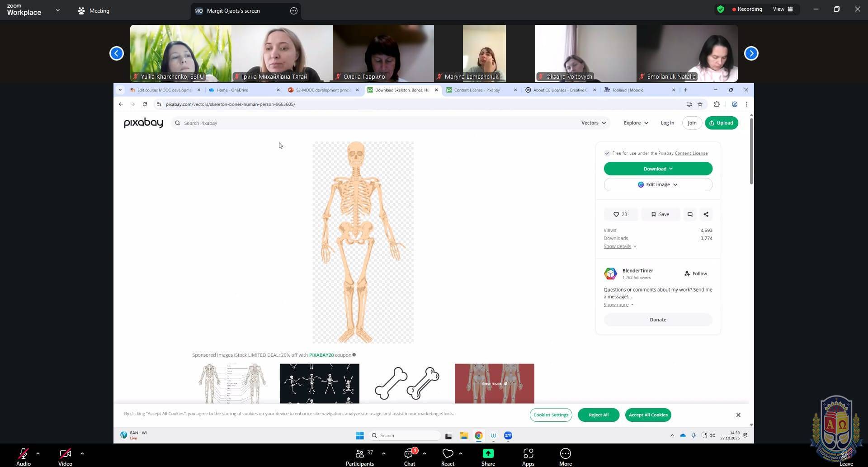The width and height of the screenshot is (868, 467).
Task: Open the More options icon
Action: 565,454
